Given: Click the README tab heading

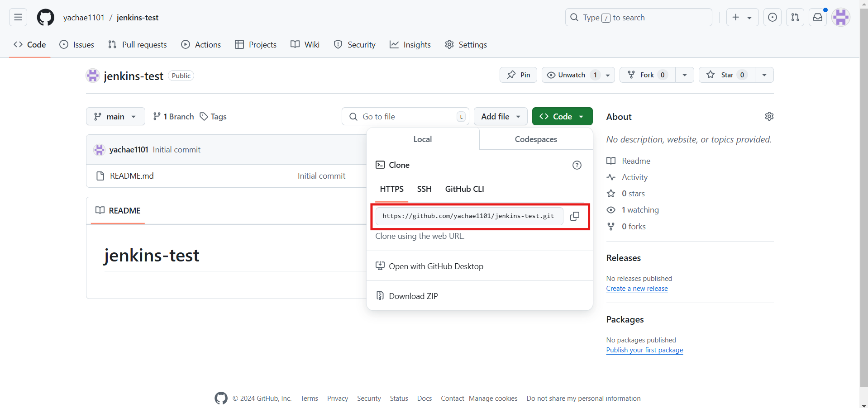Looking at the screenshot, I should tap(118, 210).
